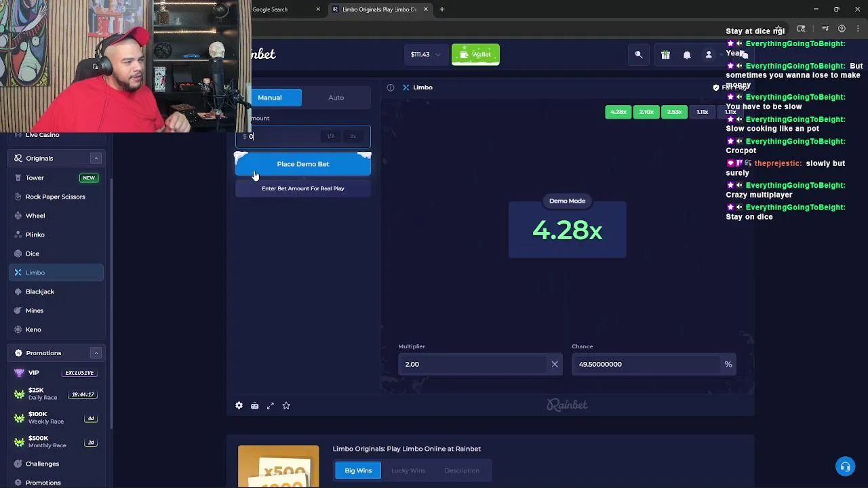The height and width of the screenshot is (488, 868).
Task: Open a new browser tab
Action: coord(442,9)
